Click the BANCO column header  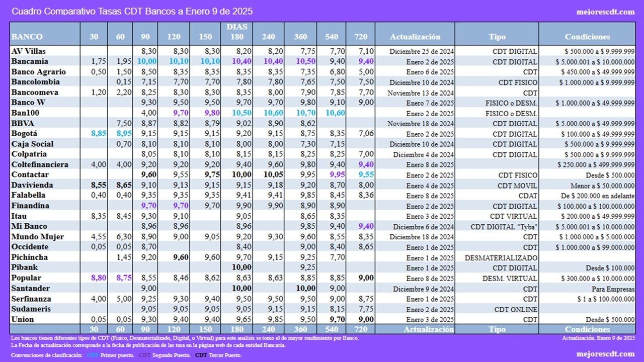(27, 37)
